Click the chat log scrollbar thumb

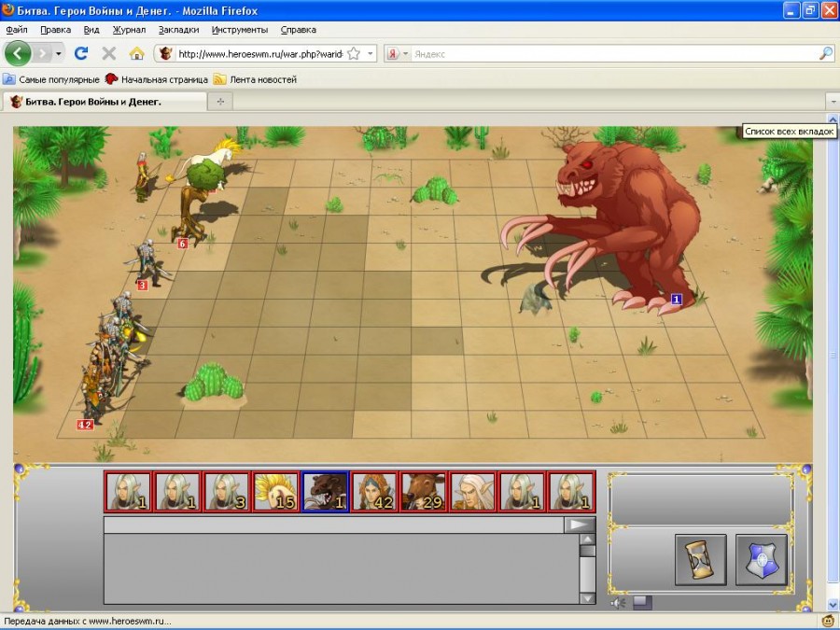588,552
